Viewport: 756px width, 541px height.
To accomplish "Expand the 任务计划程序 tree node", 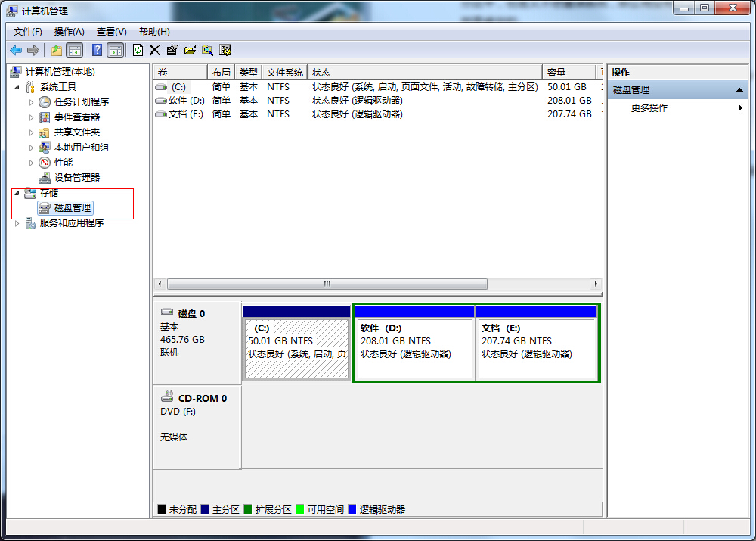I will [31, 102].
